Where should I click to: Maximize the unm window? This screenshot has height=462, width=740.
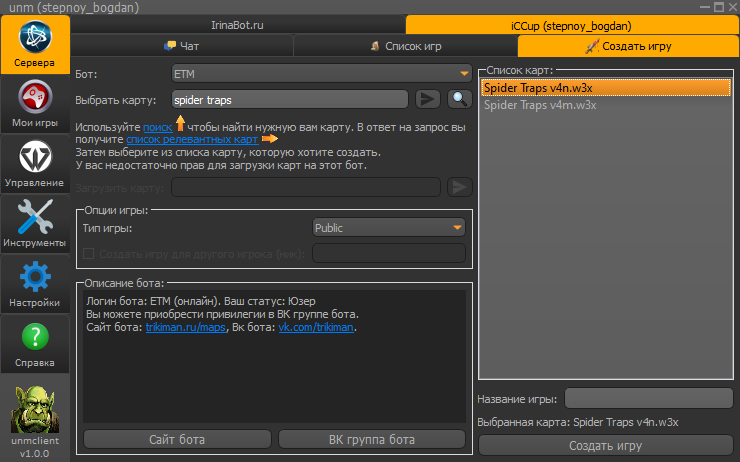pos(719,7)
